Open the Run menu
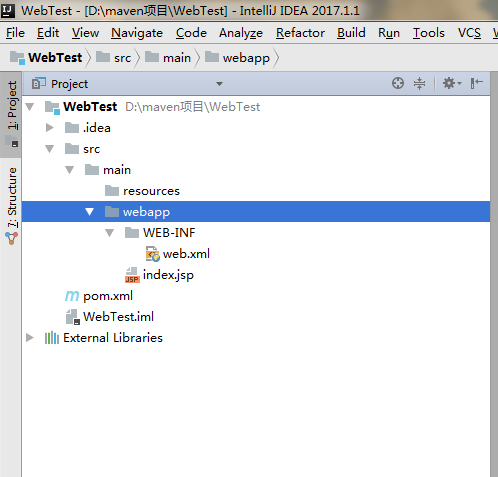Image resolution: width=498 pixels, height=477 pixels. click(x=389, y=33)
